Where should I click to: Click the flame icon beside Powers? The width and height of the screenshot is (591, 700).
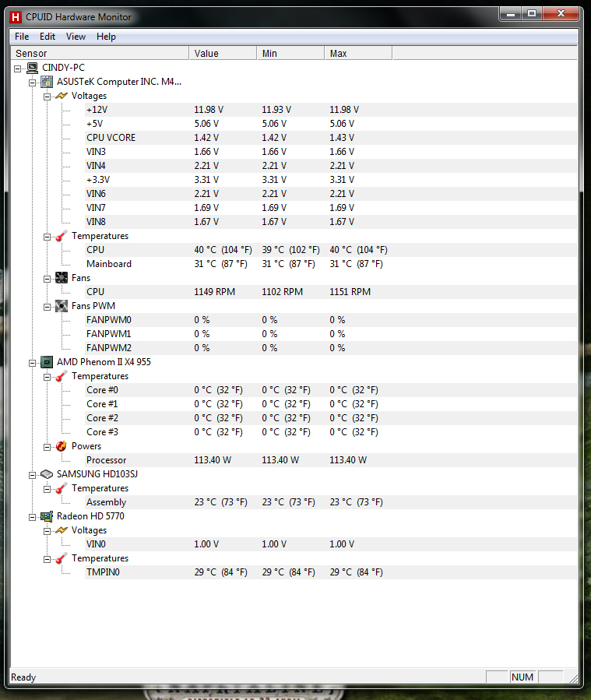click(x=62, y=446)
